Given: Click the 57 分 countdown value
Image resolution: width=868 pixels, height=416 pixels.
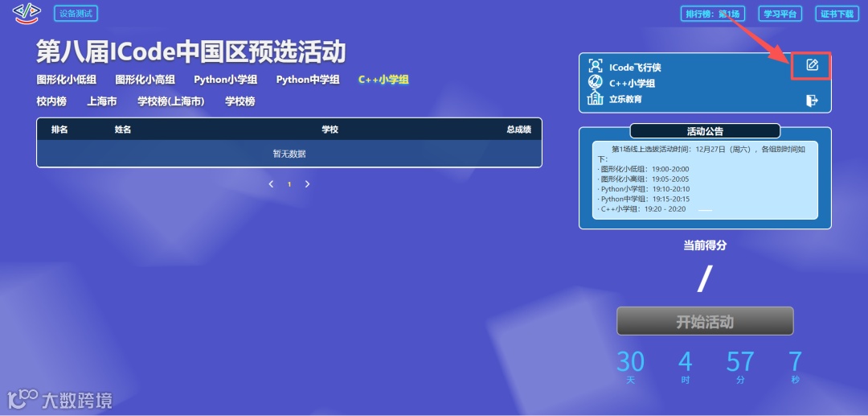Looking at the screenshot, I should point(740,362).
